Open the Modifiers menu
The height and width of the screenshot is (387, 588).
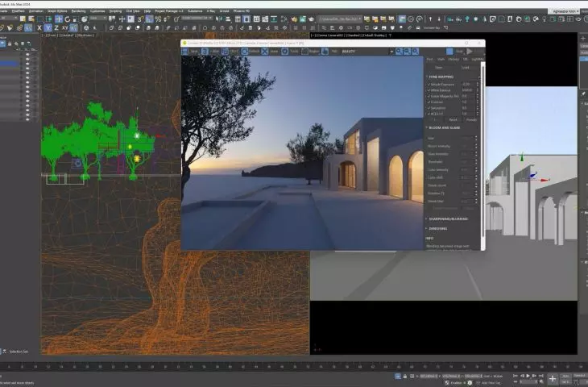click(x=18, y=11)
